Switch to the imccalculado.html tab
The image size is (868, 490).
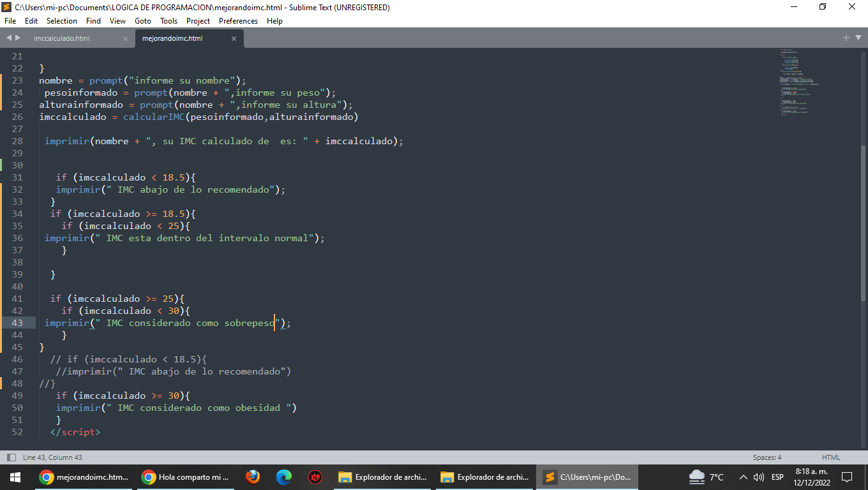(x=62, y=38)
